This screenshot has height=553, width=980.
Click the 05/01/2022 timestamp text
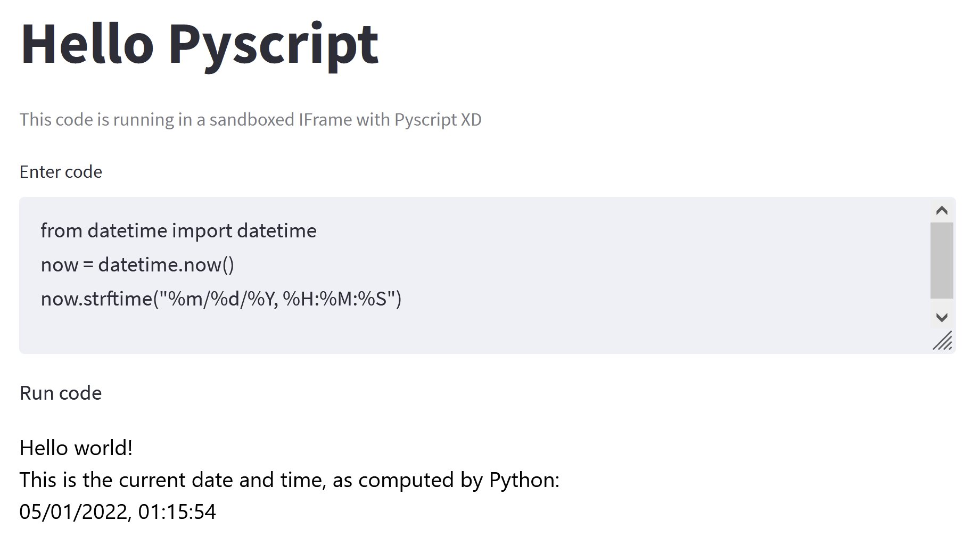pyautogui.click(x=118, y=512)
